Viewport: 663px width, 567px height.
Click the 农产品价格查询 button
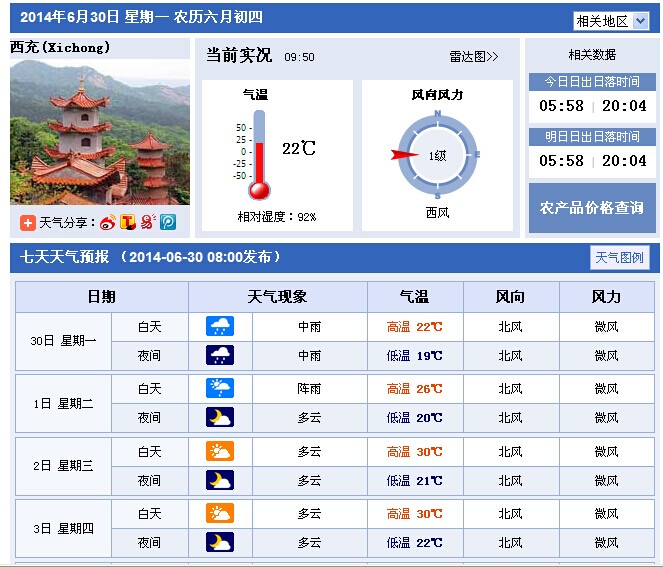point(592,208)
